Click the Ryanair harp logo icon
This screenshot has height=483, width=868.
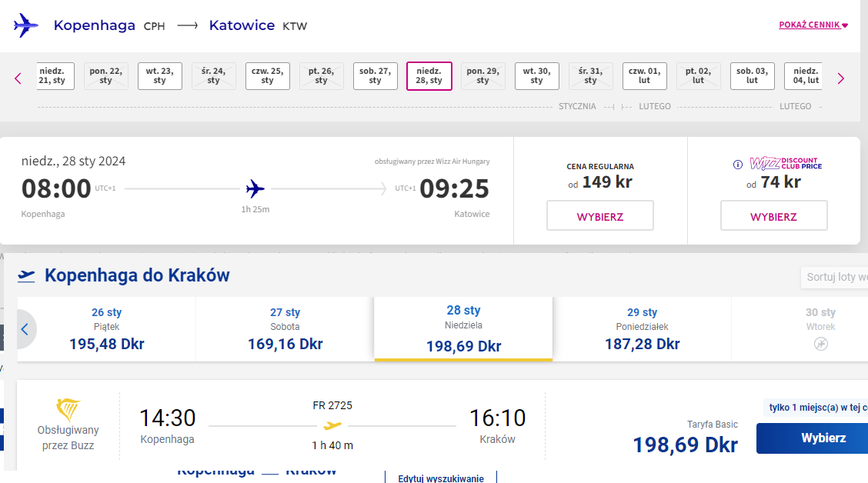pyautogui.click(x=68, y=410)
